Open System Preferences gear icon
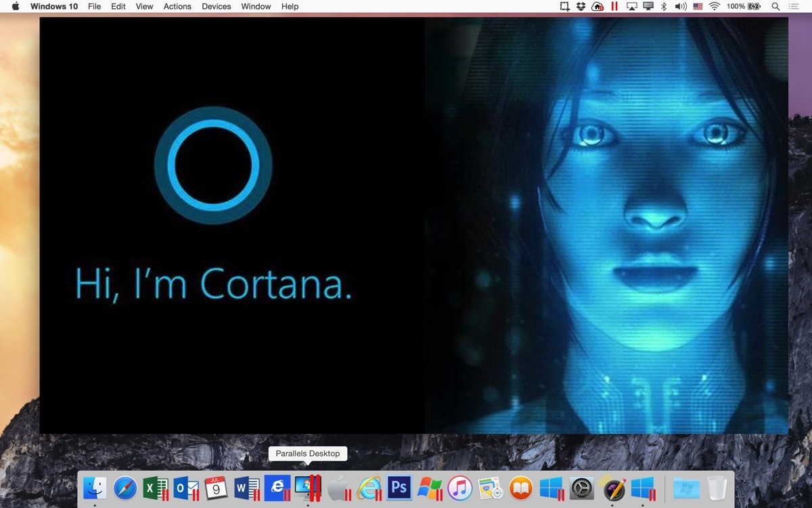Screen dimensions: 812x508 (x=581, y=488)
